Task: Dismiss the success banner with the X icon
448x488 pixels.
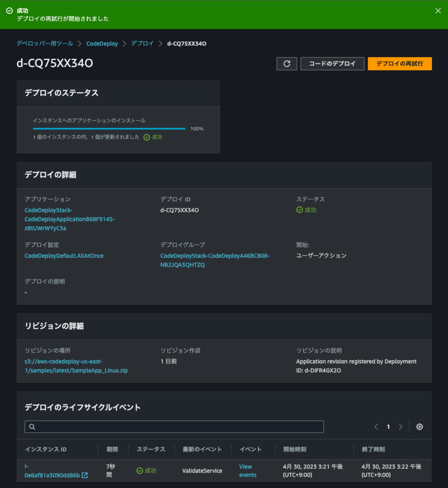Action: click(438, 10)
